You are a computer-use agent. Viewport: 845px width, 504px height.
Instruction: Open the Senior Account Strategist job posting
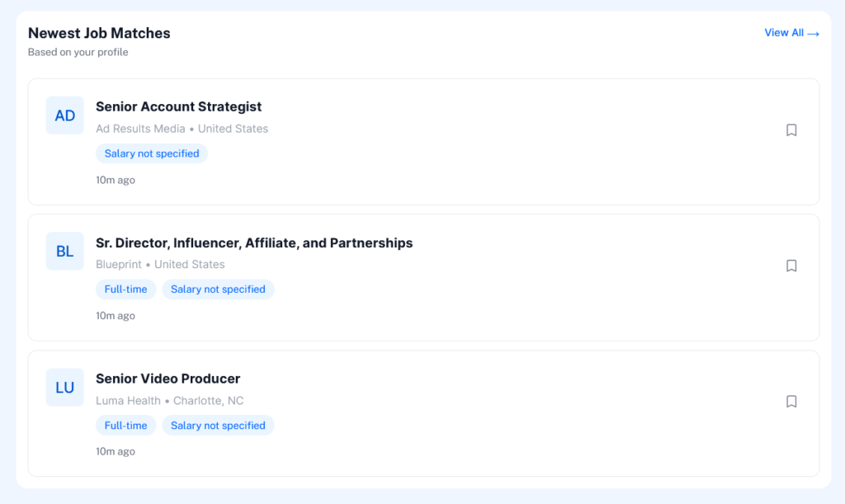click(x=178, y=106)
